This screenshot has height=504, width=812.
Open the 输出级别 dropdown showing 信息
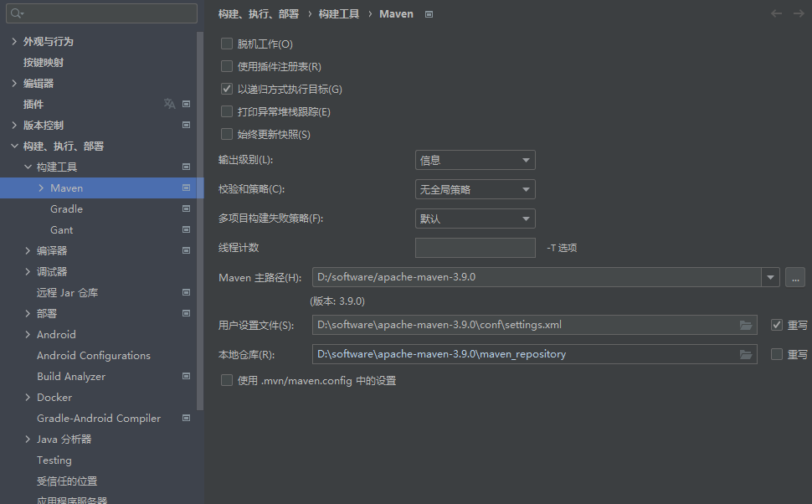click(475, 160)
